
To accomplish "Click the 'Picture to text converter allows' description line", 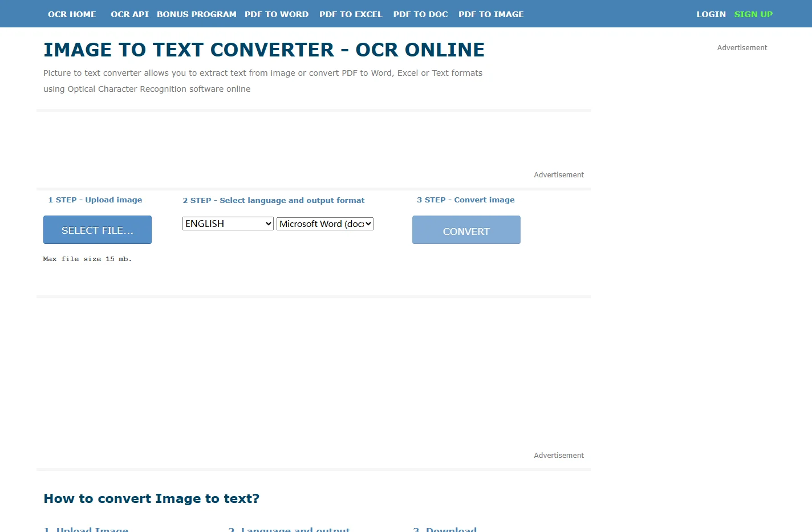I will point(263,73).
